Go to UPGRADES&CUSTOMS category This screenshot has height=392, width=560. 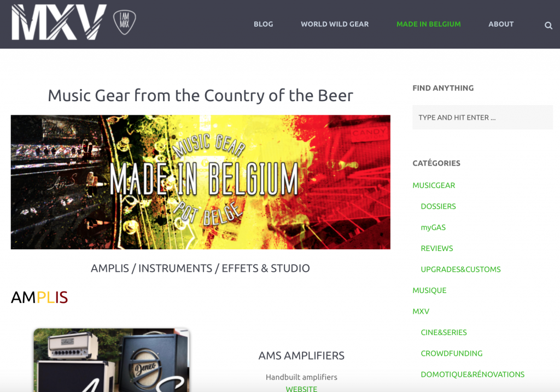(x=460, y=270)
